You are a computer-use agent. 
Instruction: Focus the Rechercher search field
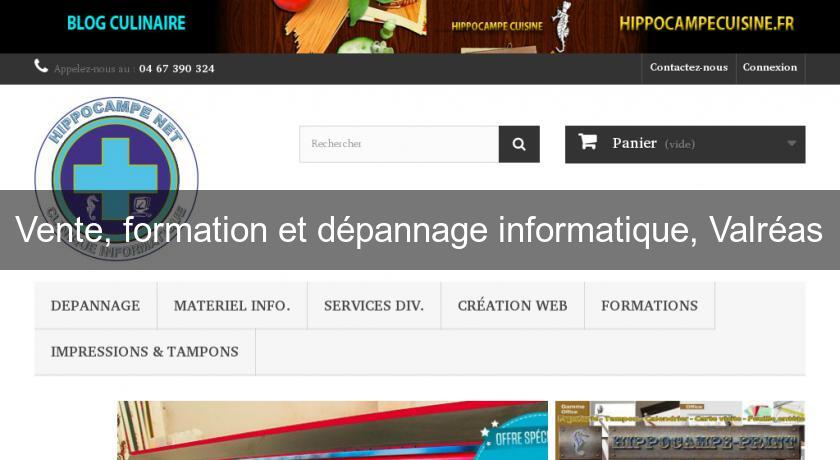399,144
